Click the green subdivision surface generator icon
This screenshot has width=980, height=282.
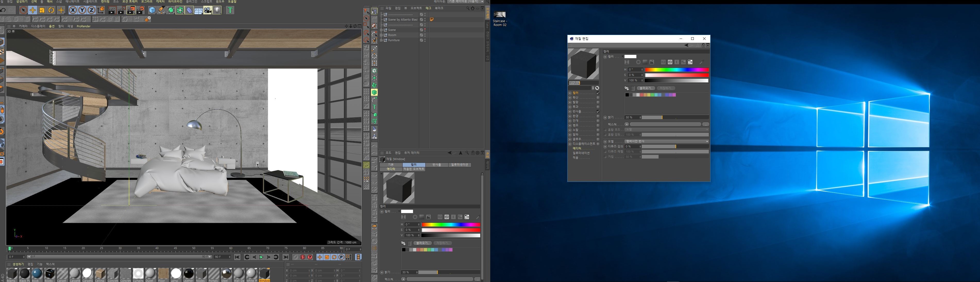tap(171, 10)
